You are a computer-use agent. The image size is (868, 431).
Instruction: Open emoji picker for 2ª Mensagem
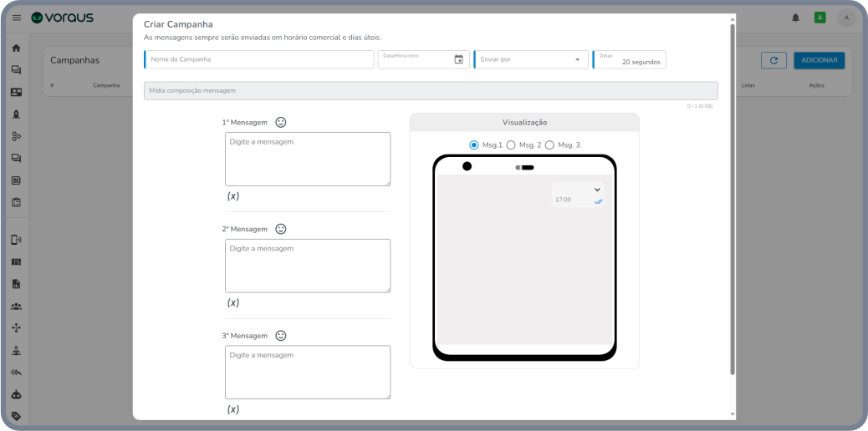(281, 229)
